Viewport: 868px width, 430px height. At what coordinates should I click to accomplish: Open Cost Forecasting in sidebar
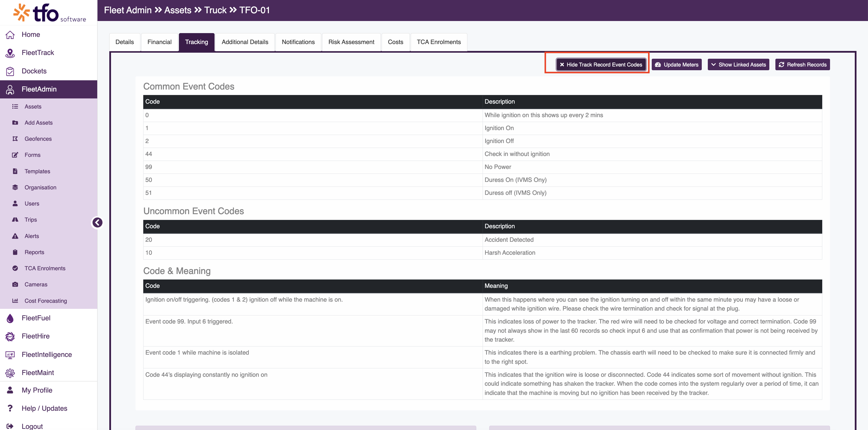pyautogui.click(x=46, y=300)
